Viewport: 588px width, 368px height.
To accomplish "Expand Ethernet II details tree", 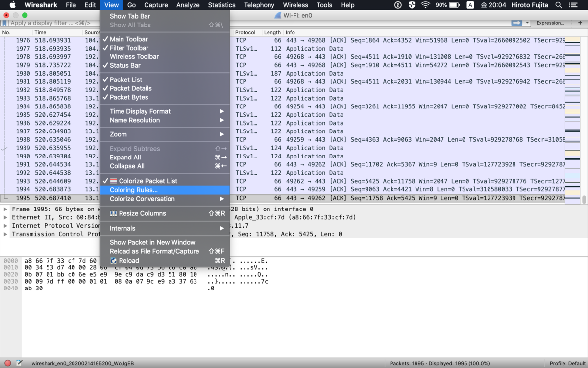I will pyautogui.click(x=5, y=217).
